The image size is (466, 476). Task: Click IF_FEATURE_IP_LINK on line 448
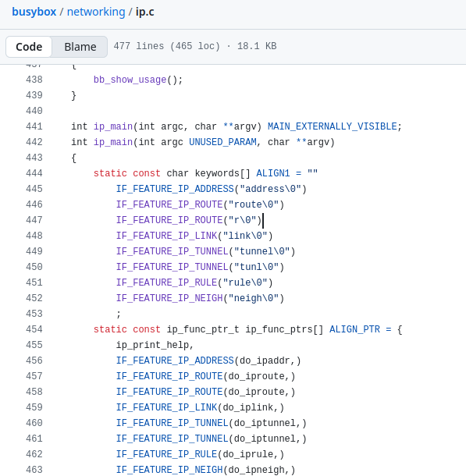pyautogui.click(x=167, y=236)
